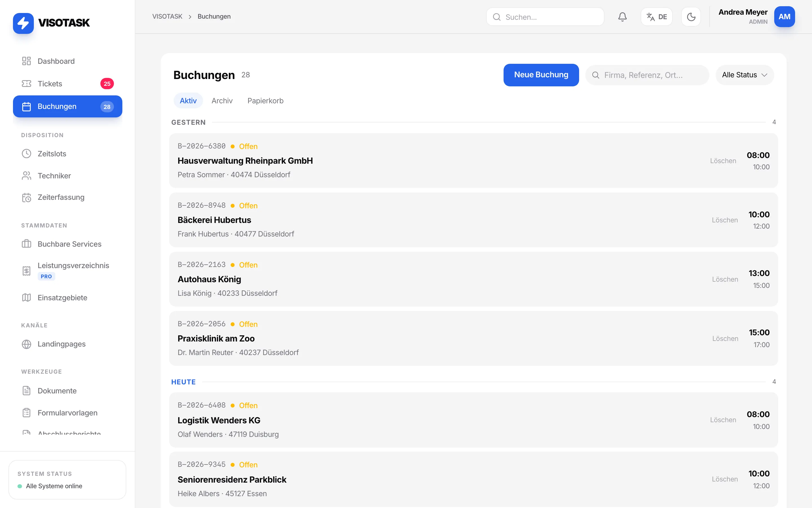Open notifications bell icon

pos(623,17)
